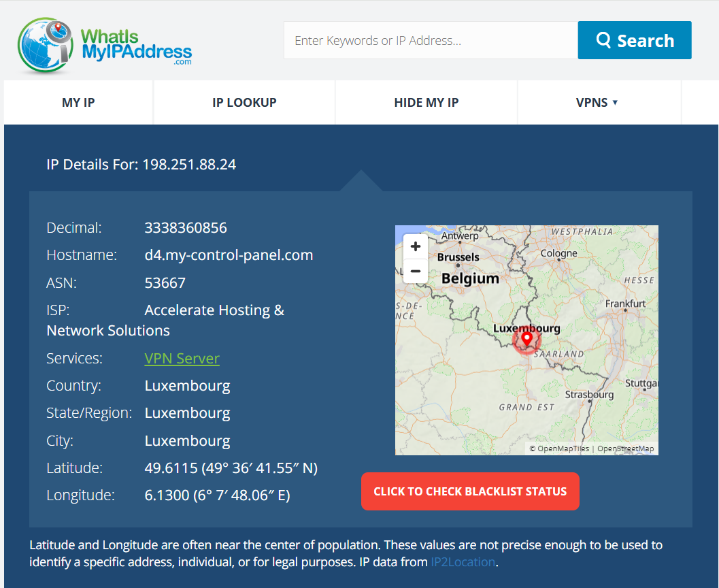Click the WhatIsMyIPAddress.com logo text

tap(136, 47)
